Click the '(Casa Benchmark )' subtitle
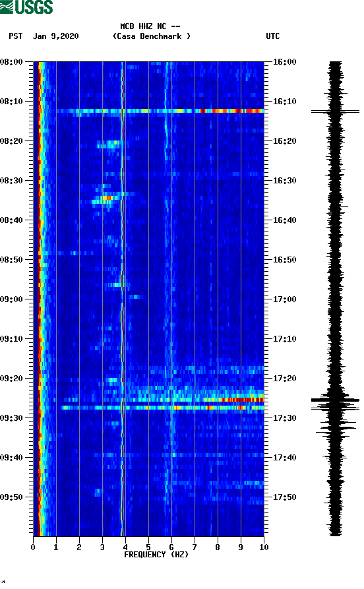 pyautogui.click(x=152, y=36)
